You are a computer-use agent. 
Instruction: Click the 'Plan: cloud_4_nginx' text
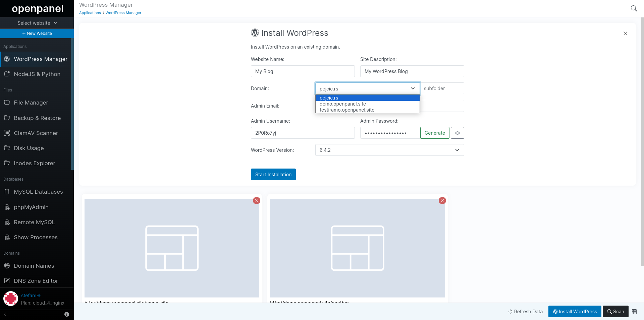[x=43, y=303]
